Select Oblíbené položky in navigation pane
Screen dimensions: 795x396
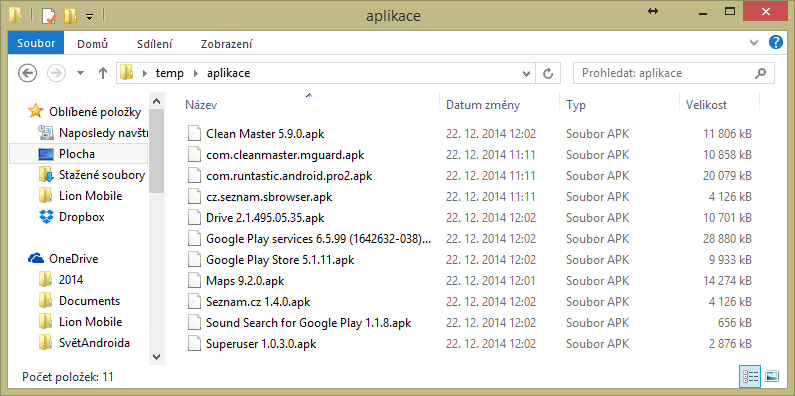[95, 112]
